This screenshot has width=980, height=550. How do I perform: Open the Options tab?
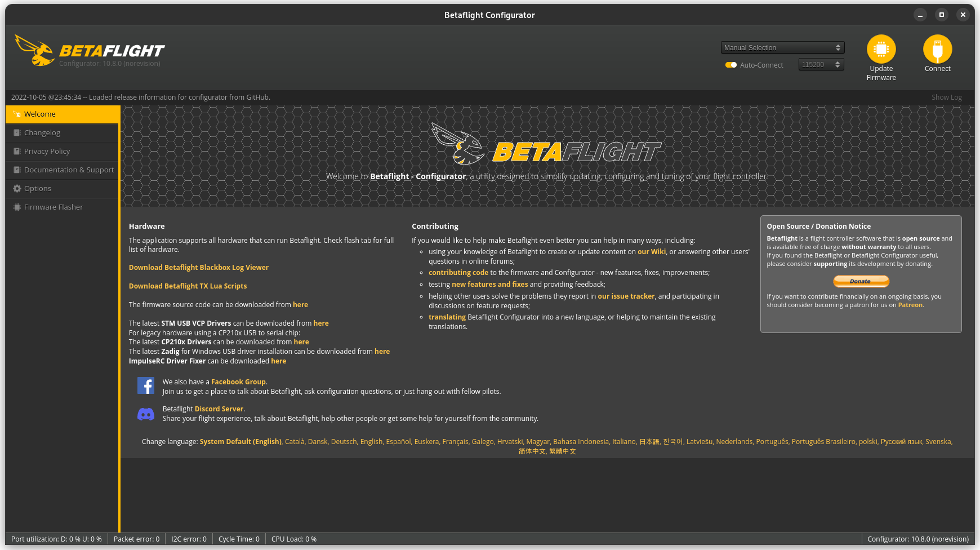tap(62, 188)
